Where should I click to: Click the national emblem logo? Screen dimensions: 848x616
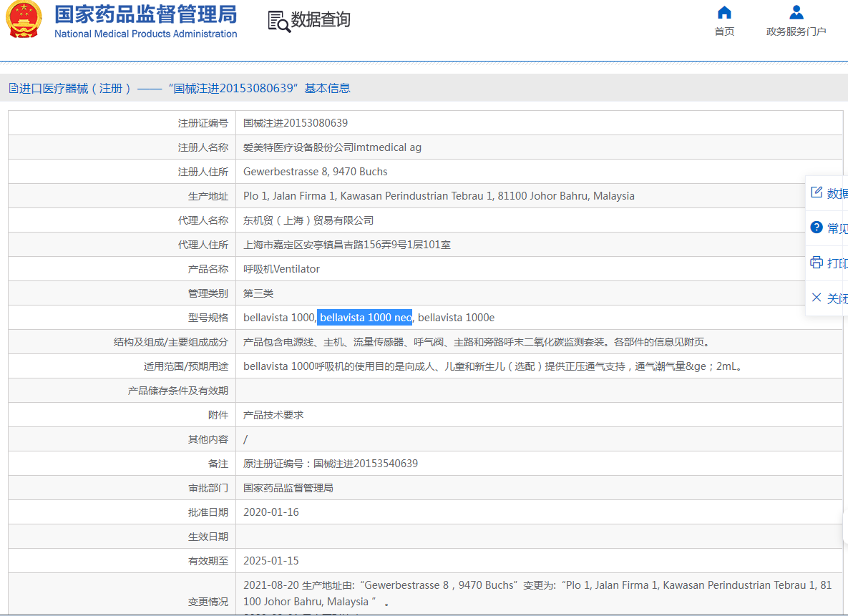(24, 19)
